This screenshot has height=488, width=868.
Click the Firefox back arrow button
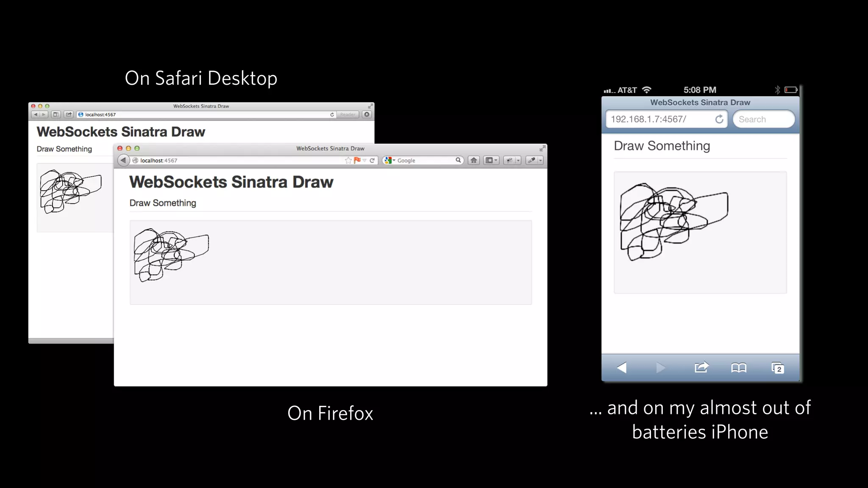123,160
